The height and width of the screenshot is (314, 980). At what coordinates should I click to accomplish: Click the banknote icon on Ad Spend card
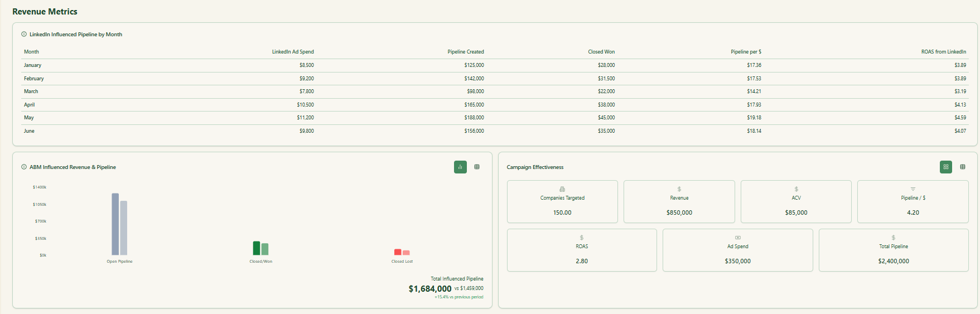738,238
